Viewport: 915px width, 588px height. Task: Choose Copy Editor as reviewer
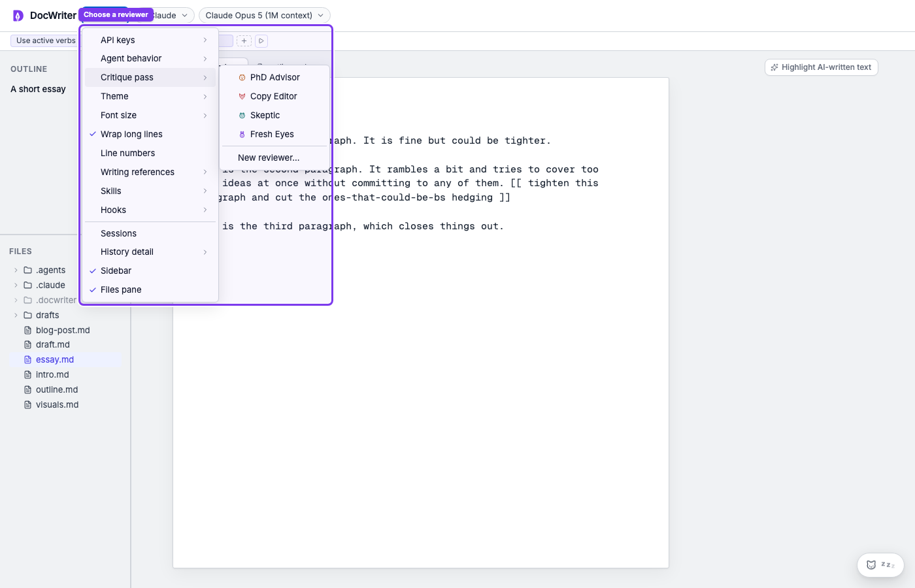[x=274, y=96]
